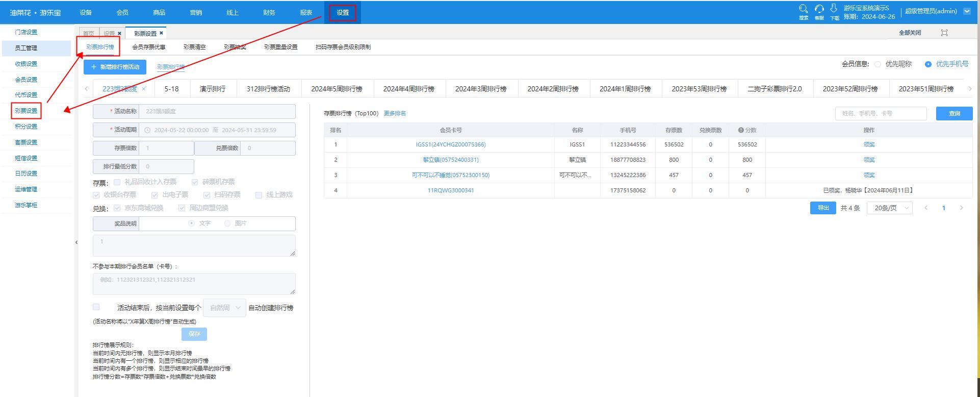The width and height of the screenshot is (980, 397).
Task: Go to previous page arrow in pagination
Action: coord(926,208)
